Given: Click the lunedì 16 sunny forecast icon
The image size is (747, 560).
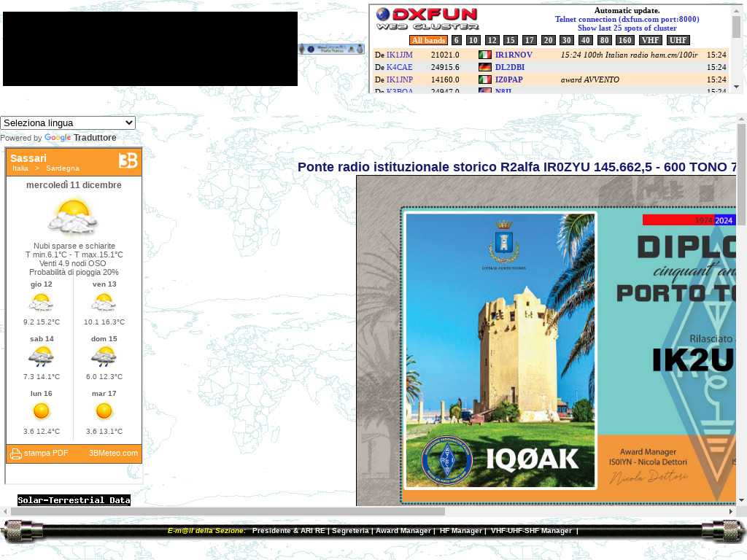Looking at the screenshot, I should pos(42,412).
